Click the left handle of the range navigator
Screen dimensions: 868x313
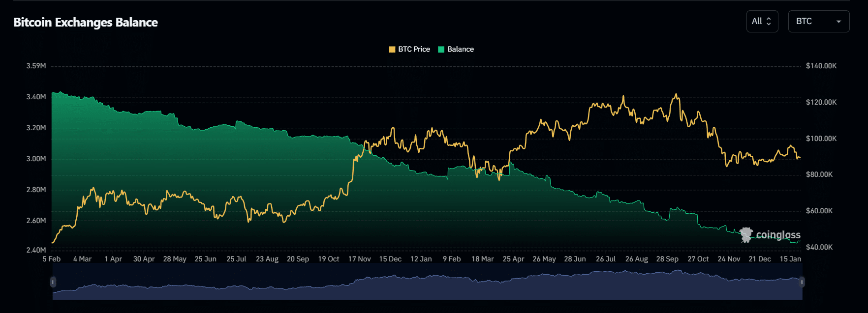[53, 282]
